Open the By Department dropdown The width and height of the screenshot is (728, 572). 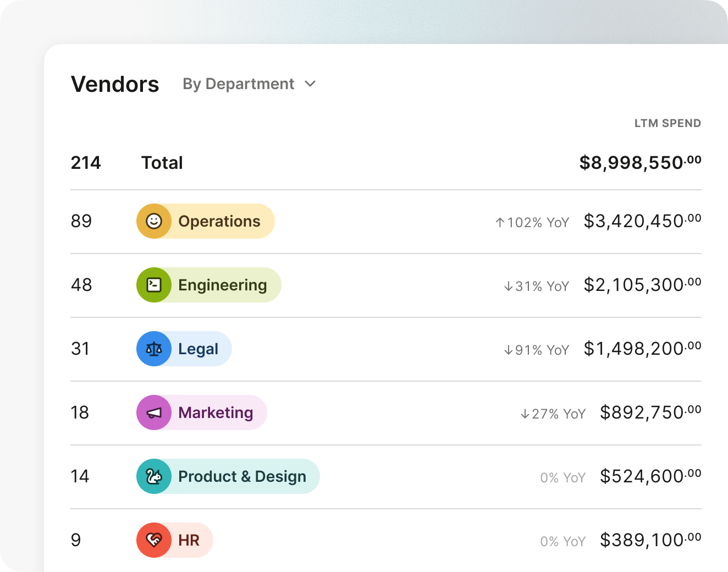[239, 84]
